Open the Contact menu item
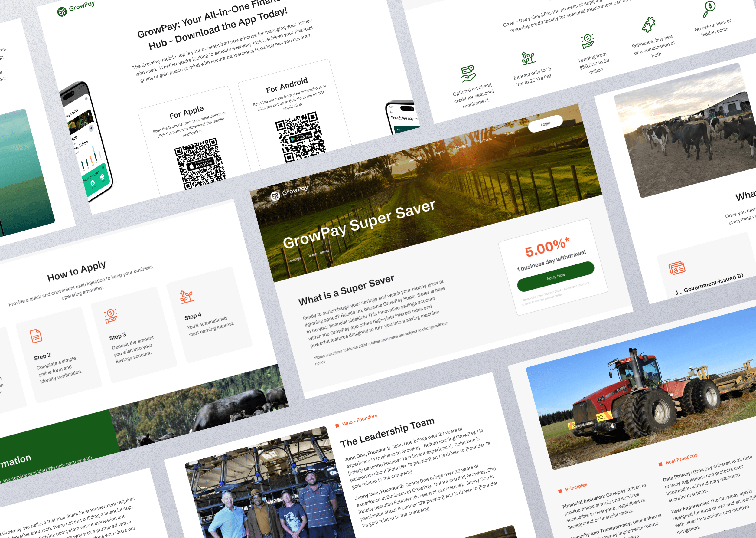Viewport: 756px width, 538px height. coord(461,146)
